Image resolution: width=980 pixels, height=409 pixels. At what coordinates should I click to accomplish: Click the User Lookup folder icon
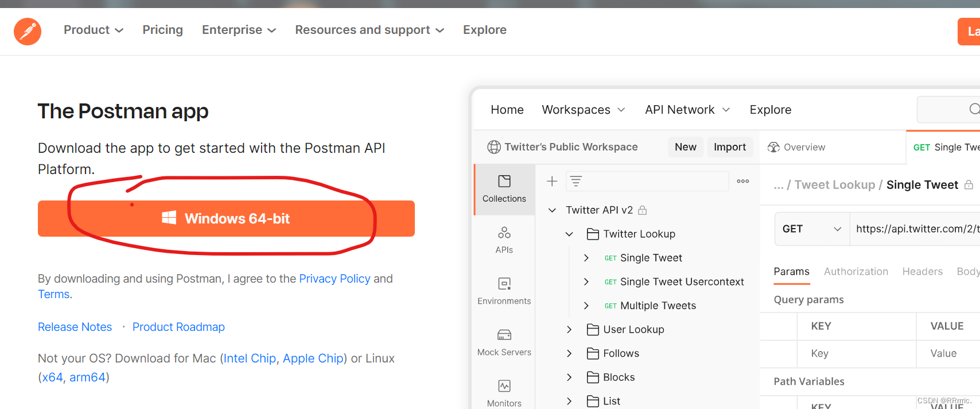[x=593, y=329]
